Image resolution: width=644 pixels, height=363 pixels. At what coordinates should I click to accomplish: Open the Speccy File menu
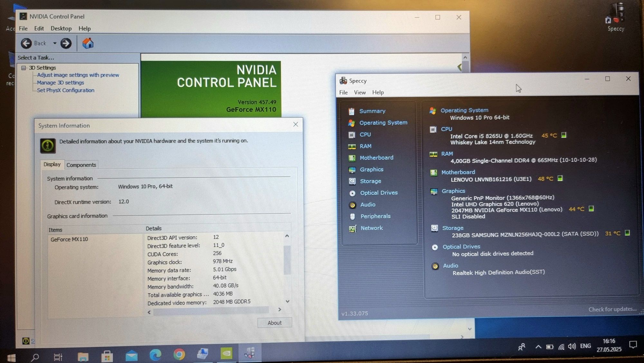coord(343,93)
